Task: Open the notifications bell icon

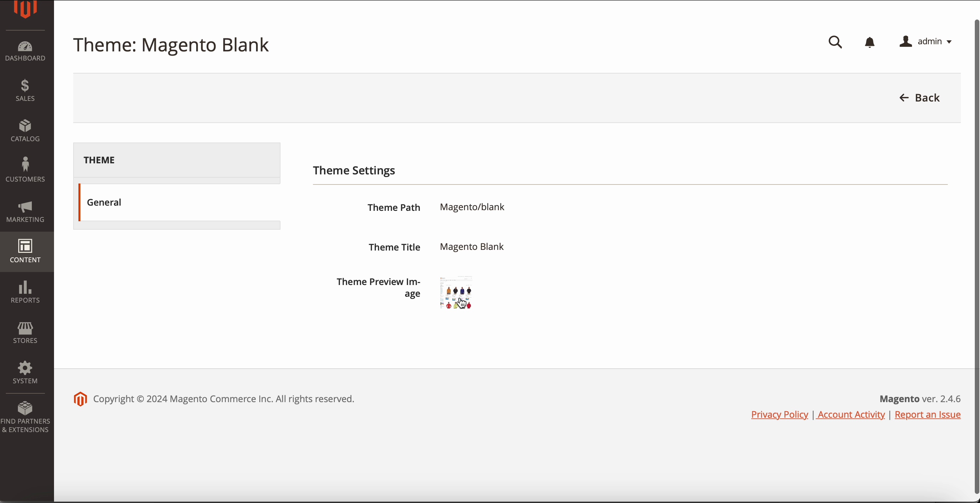Action: (x=870, y=42)
